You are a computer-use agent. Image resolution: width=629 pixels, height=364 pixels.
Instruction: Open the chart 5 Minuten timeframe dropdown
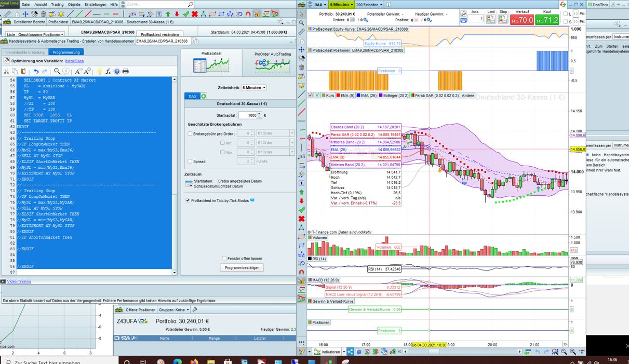click(x=341, y=5)
